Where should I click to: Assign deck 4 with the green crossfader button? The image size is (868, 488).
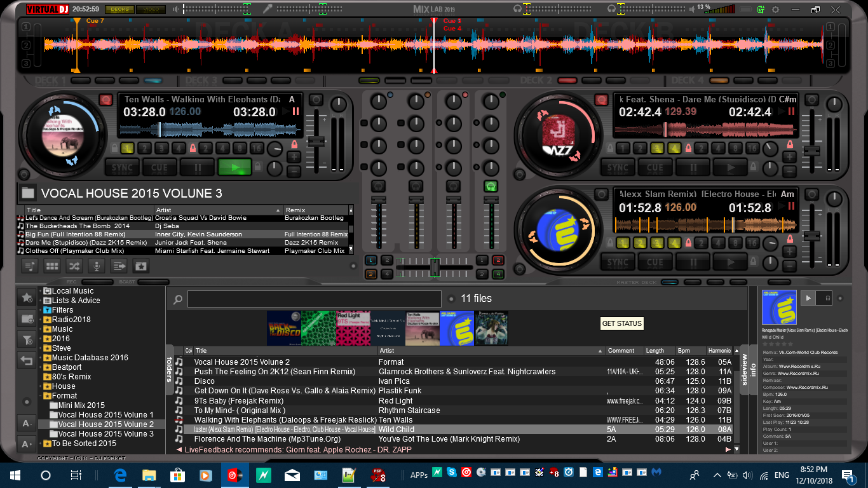pyautogui.click(x=498, y=274)
